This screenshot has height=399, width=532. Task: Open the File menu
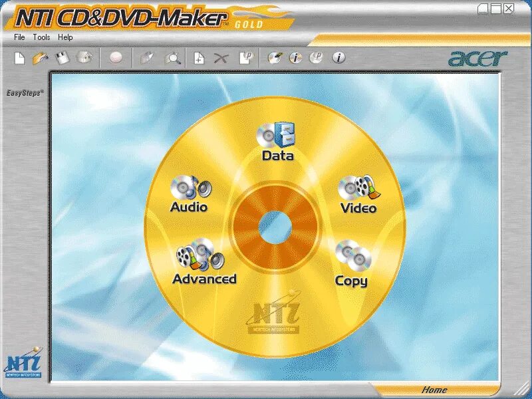19,37
